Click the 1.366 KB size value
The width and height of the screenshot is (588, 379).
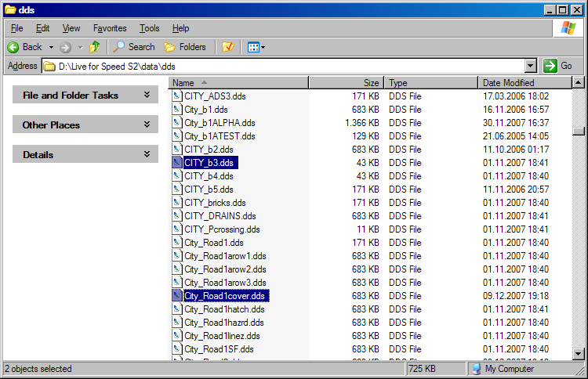[362, 123]
